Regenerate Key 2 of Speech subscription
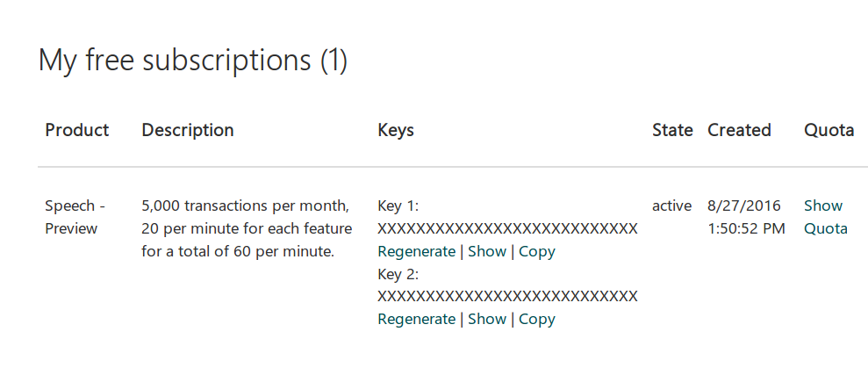The width and height of the screenshot is (868, 375). 416,319
